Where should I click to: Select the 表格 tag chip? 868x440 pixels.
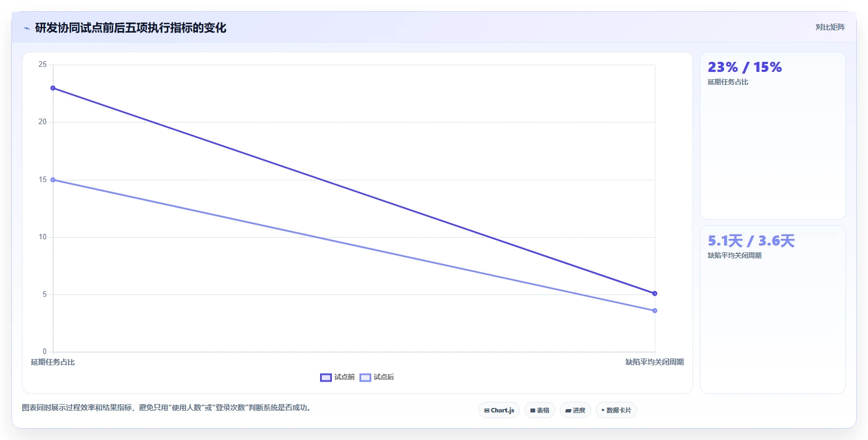tap(539, 410)
